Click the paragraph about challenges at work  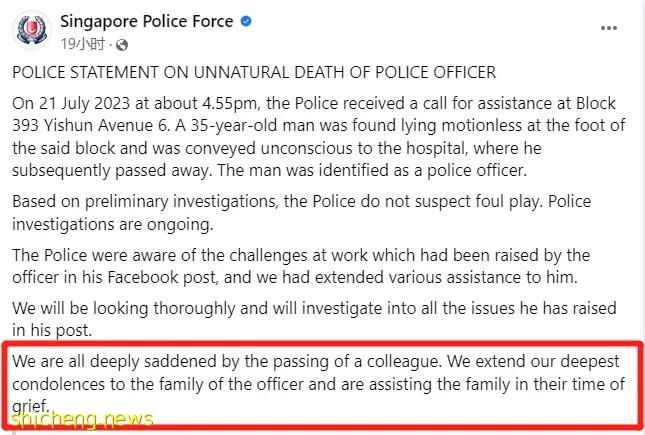pyautogui.click(x=301, y=266)
